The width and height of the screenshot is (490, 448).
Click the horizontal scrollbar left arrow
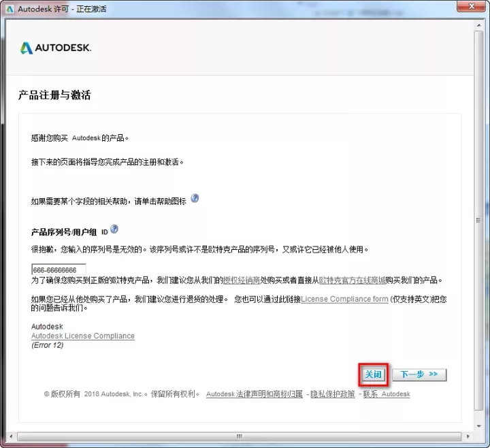pos(10,436)
